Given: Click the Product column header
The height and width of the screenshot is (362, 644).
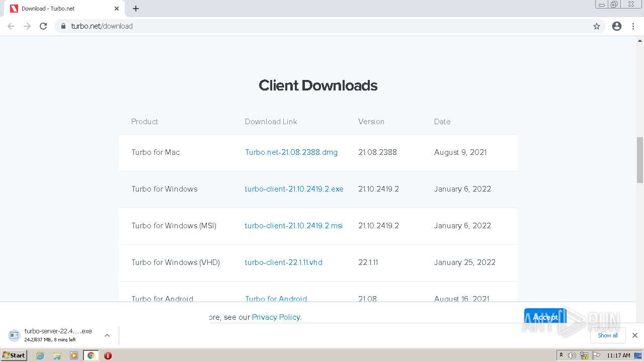Looking at the screenshot, I should point(144,122).
